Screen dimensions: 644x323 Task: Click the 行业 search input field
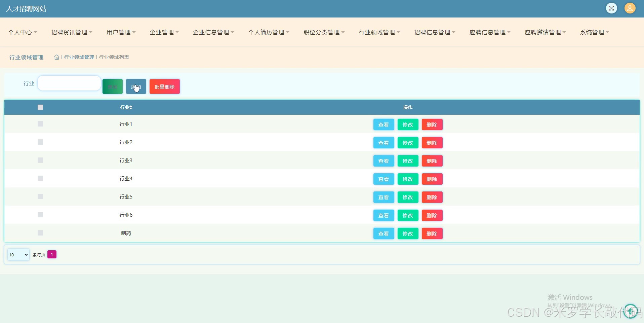pos(69,83)
